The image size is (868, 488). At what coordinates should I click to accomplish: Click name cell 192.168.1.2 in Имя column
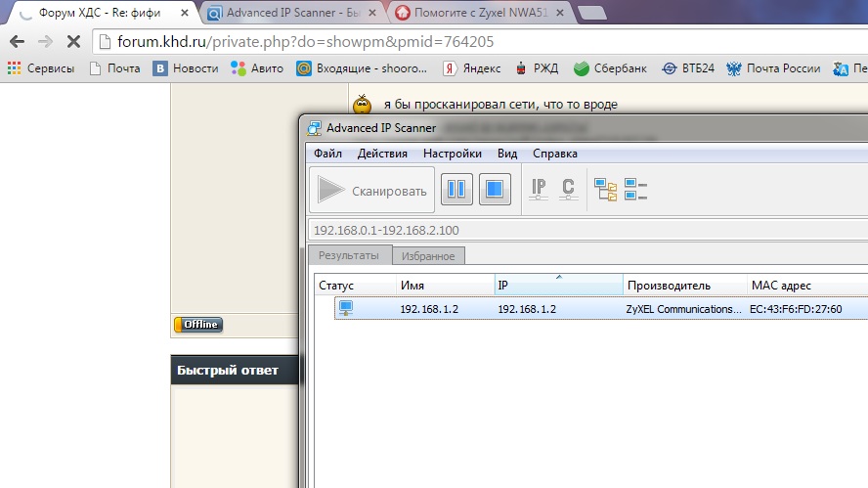[x=429, y=309]
